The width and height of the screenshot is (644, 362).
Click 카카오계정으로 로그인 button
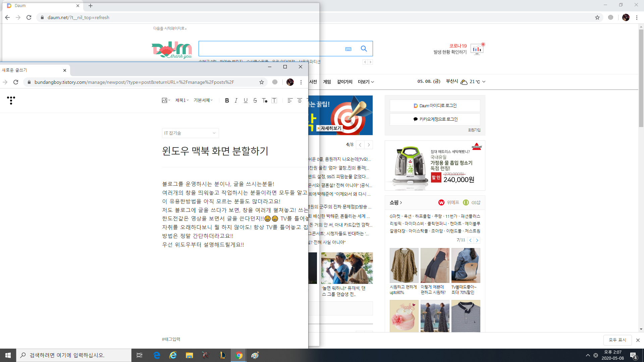click(435, 119)
